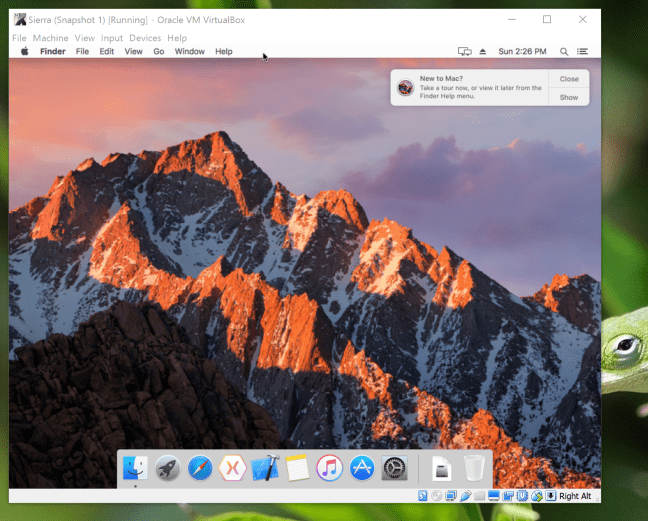Open the Trash in the dock
Screen dimensions: 648x521
474,467
